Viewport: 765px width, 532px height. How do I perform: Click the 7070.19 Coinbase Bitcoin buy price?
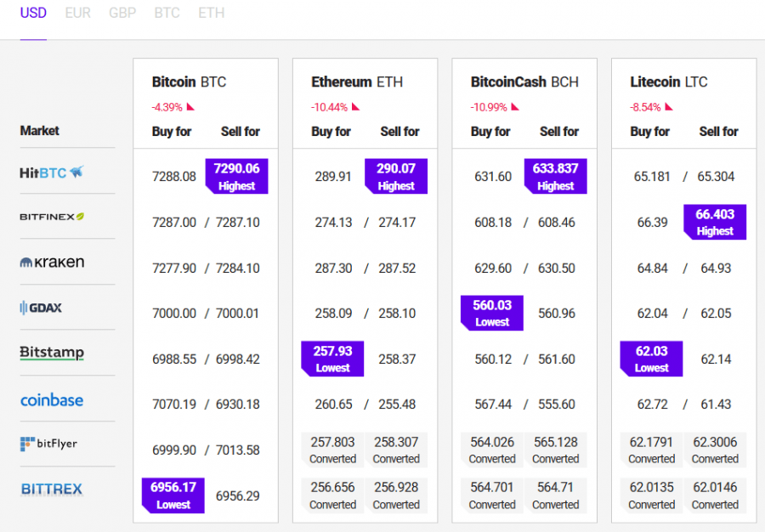coord(174,405)
